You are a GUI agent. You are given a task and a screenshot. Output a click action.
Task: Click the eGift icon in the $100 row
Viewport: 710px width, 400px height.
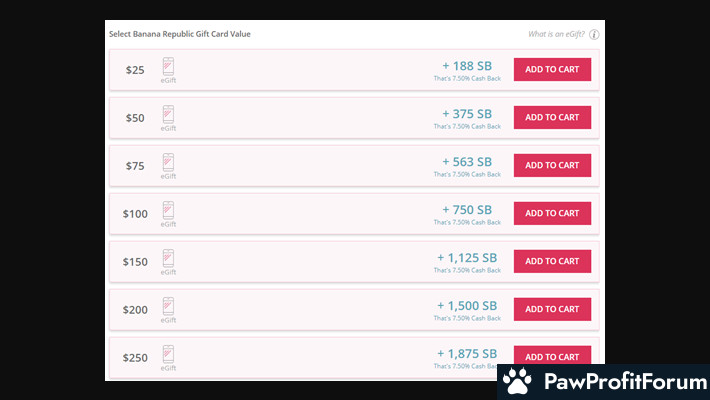coord(168,210)
